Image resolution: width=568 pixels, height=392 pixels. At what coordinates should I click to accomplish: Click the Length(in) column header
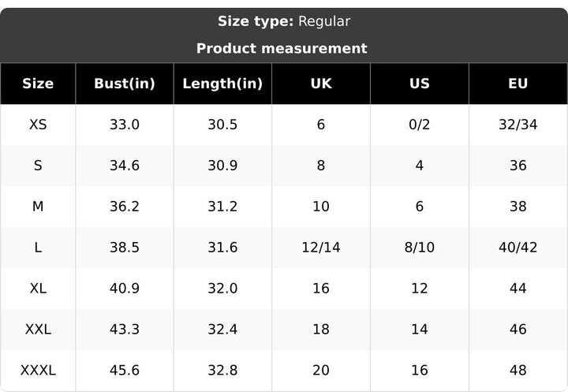222,84
